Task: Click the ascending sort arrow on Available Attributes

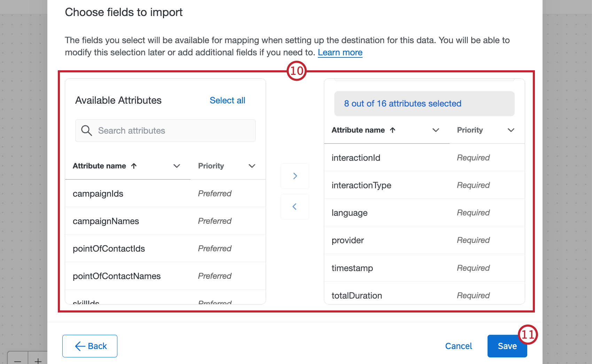Action: point(134,166)
